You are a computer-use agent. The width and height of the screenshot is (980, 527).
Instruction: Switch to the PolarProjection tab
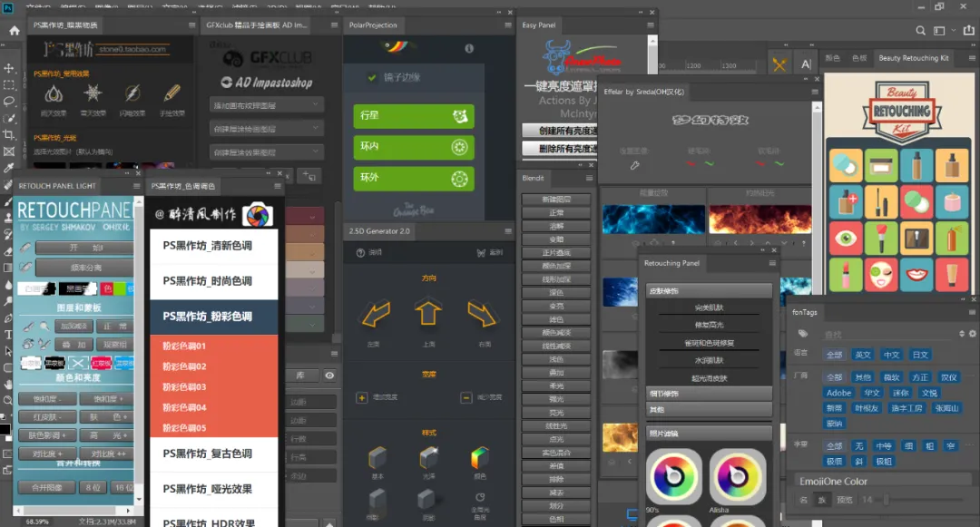coord(373,25)
